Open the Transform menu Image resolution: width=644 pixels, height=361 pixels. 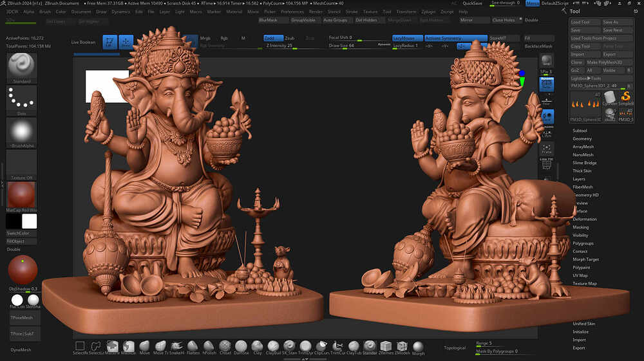[406, 12]
